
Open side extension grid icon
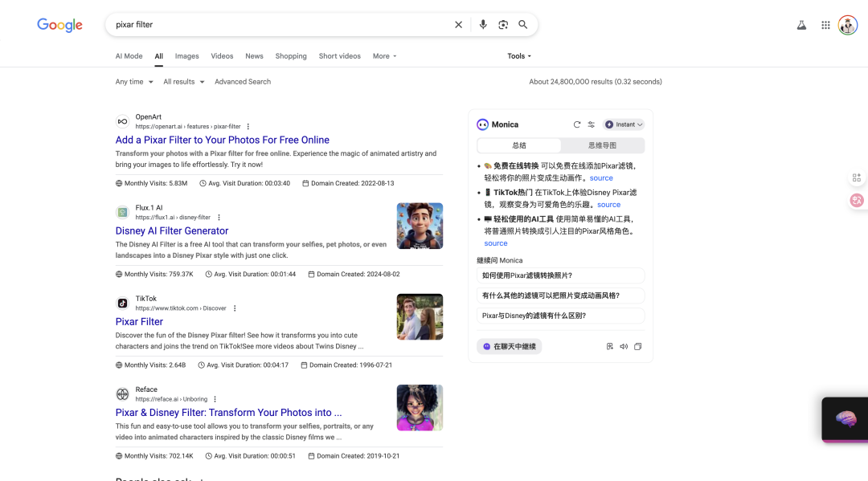tap(857, 177)
